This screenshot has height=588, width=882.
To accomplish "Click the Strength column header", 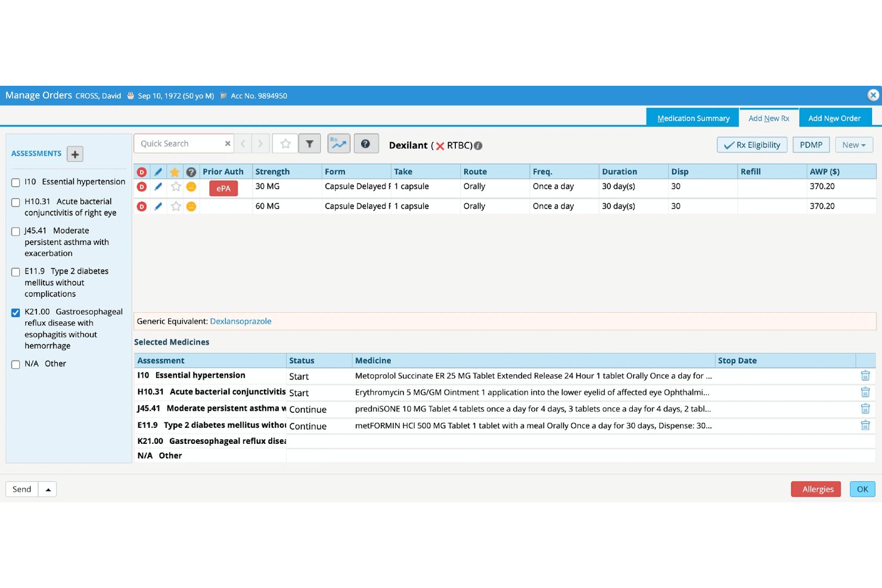I will 287,172.
